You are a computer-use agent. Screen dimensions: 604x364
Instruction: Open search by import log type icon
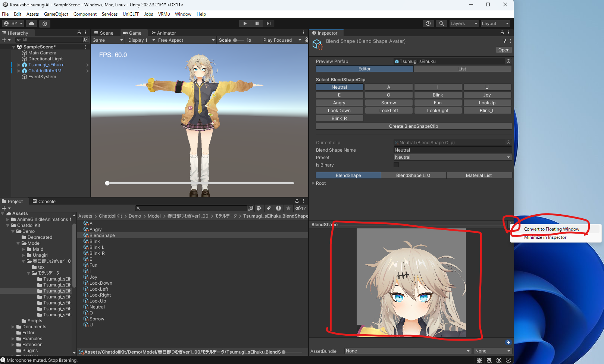[x=278, y=208]
